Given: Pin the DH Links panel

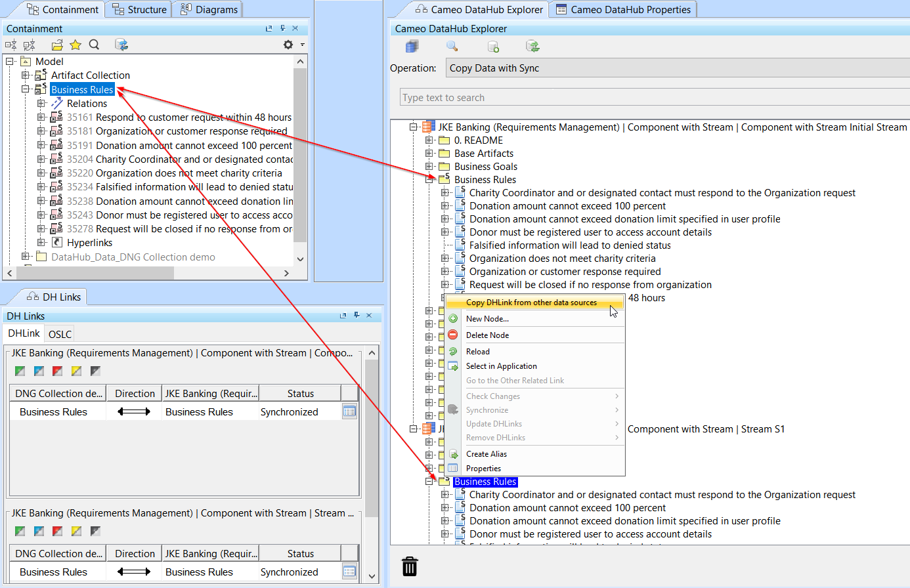Looking at the screenshot, I should [357, 316].
